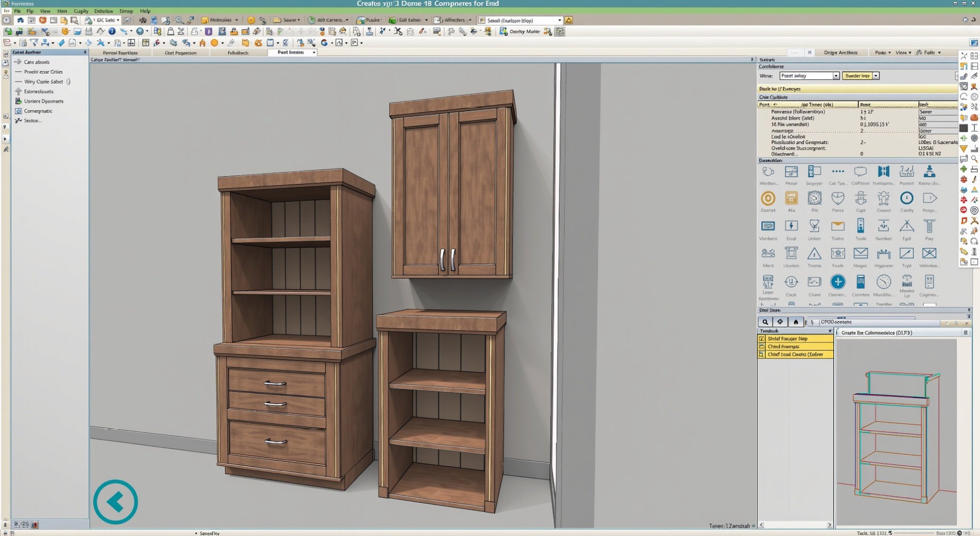980x536 pixels.
Task: Click the yellow down triangle in right strip
Action: pyautogui.click(x=963, y=149)
